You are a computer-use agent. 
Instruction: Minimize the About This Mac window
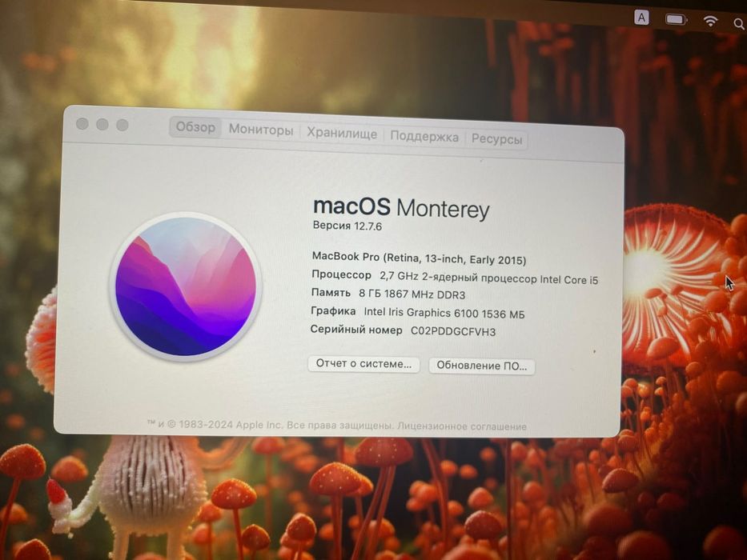pos(102,124)
